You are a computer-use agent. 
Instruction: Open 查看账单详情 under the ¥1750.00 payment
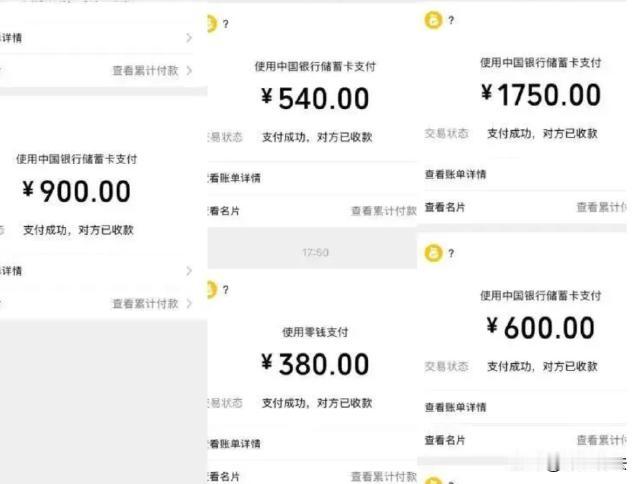tap(456, 175)
